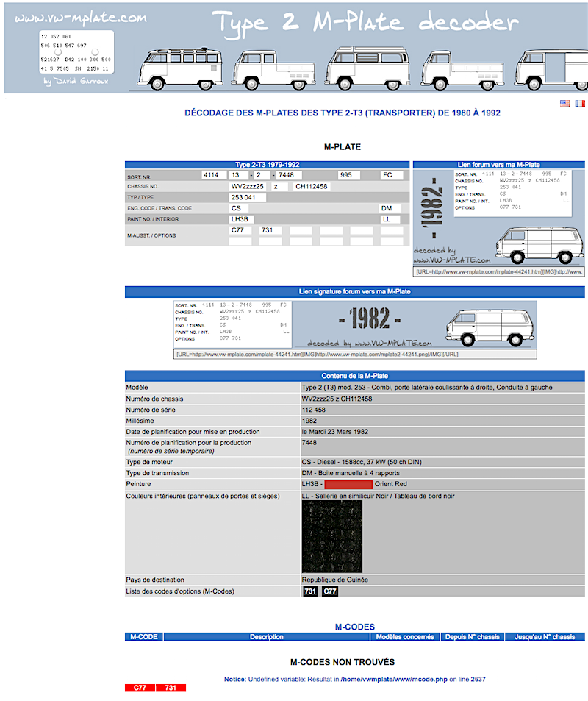Select the forum URL code box beside M-Plate
The height and width of the screenshot is (701, 588).
point(498,272)
